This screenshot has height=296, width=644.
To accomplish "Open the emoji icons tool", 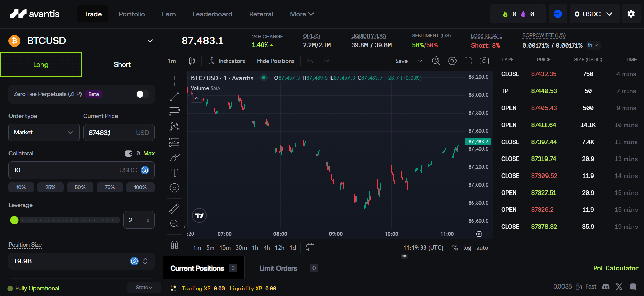I will (174, 188).
